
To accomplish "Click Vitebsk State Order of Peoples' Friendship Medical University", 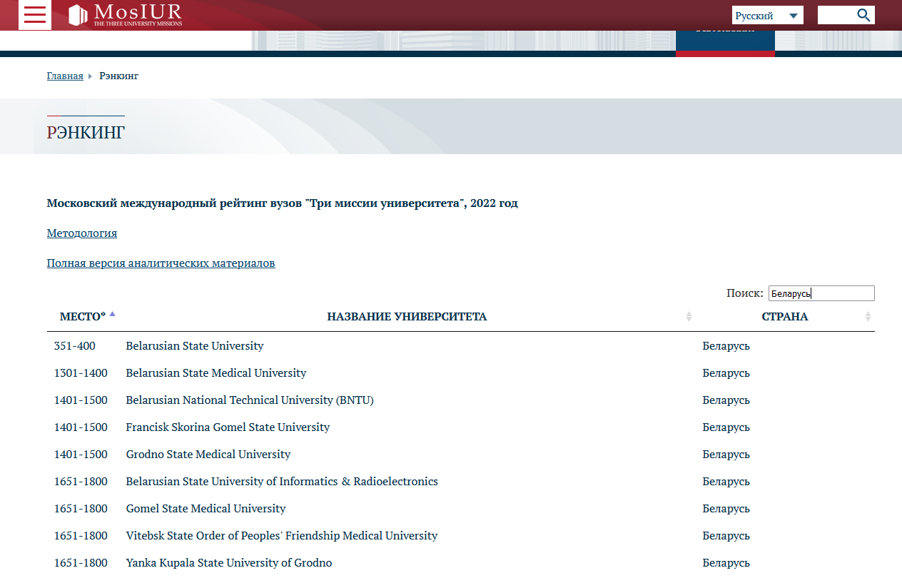I will click(282, 536).
